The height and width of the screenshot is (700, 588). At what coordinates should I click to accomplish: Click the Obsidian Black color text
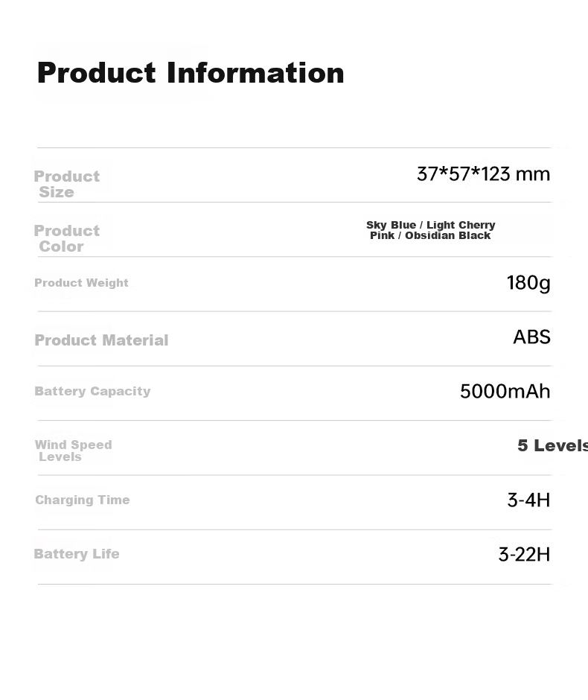(x=447, y=235)
